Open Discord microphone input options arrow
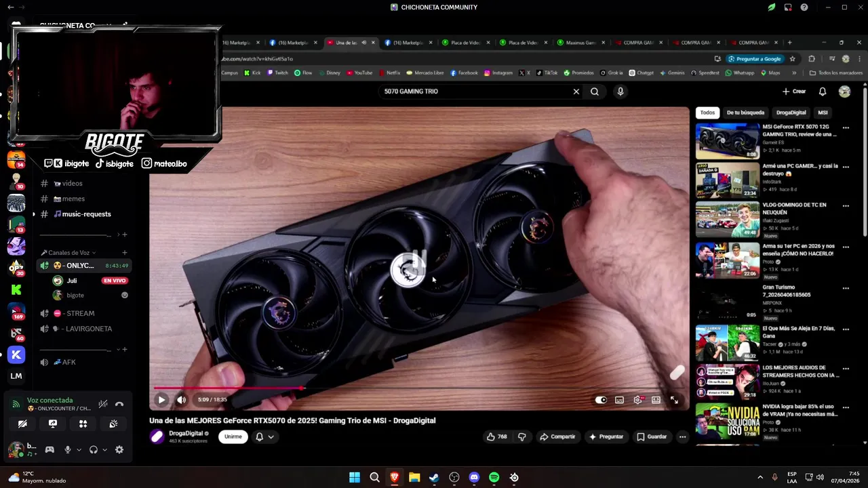Image resolution: width=868 pixels, height=488 pixels. 79,449
